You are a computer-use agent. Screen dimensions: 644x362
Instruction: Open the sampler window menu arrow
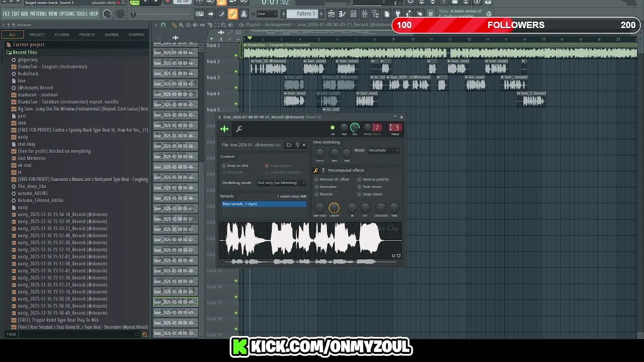[x=219, y=117]
